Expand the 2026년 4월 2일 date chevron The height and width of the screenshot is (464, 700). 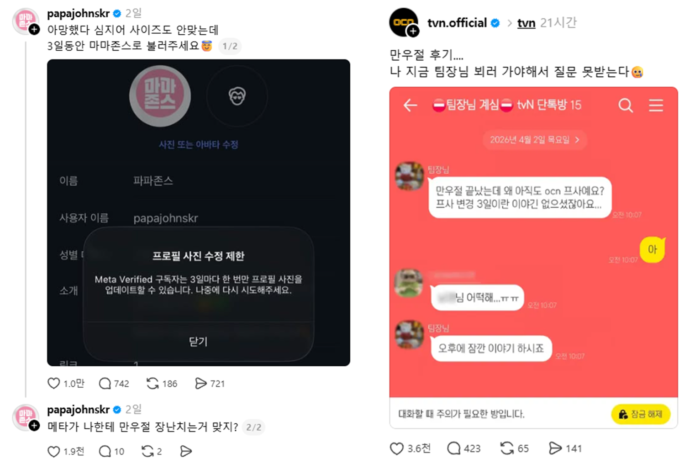[577, 140]
